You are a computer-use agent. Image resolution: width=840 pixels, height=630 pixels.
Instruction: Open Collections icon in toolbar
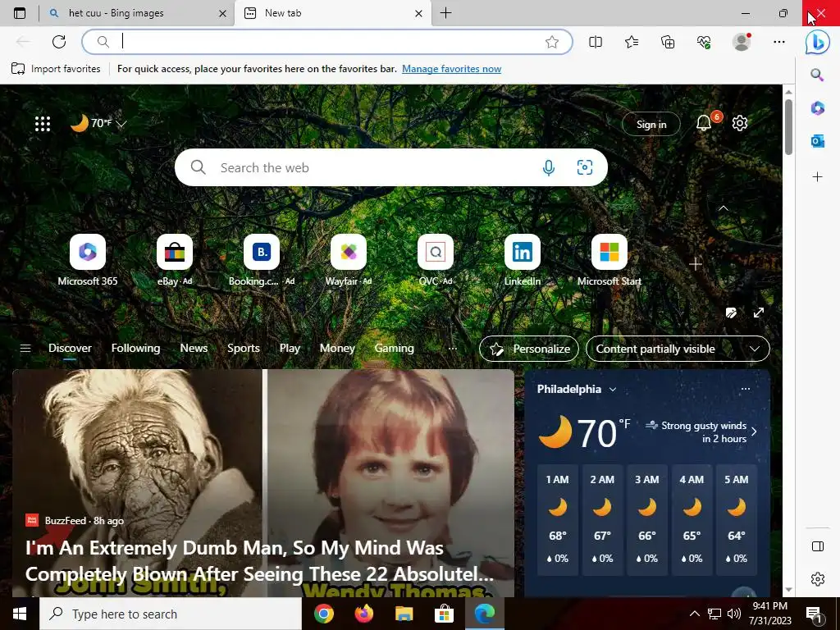click(668, 42)
